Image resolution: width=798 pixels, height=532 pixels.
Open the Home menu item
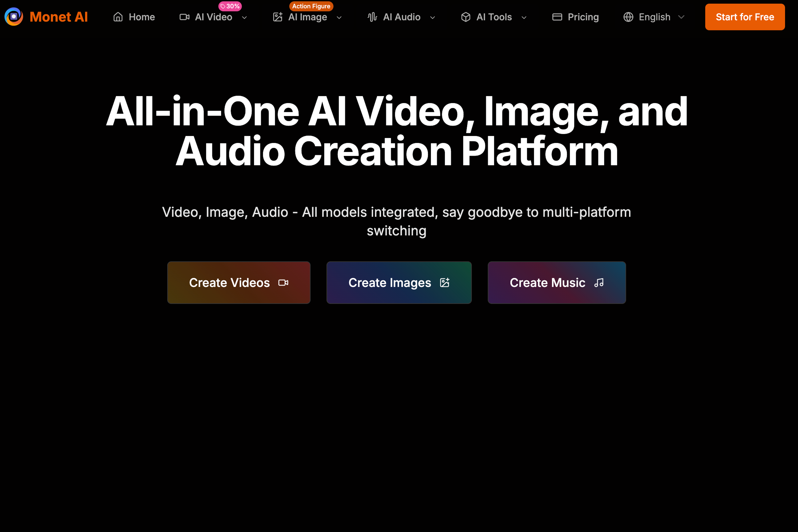point(142,17)
